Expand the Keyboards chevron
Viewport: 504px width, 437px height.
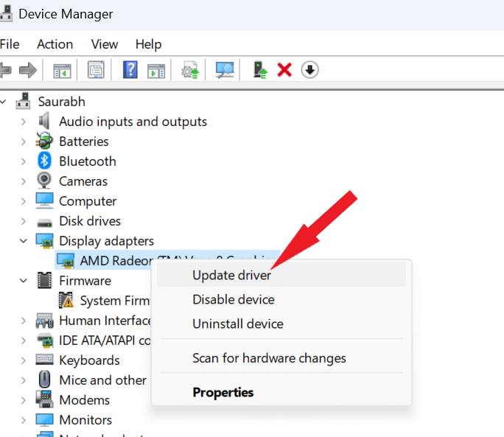(x=23, y=360)
